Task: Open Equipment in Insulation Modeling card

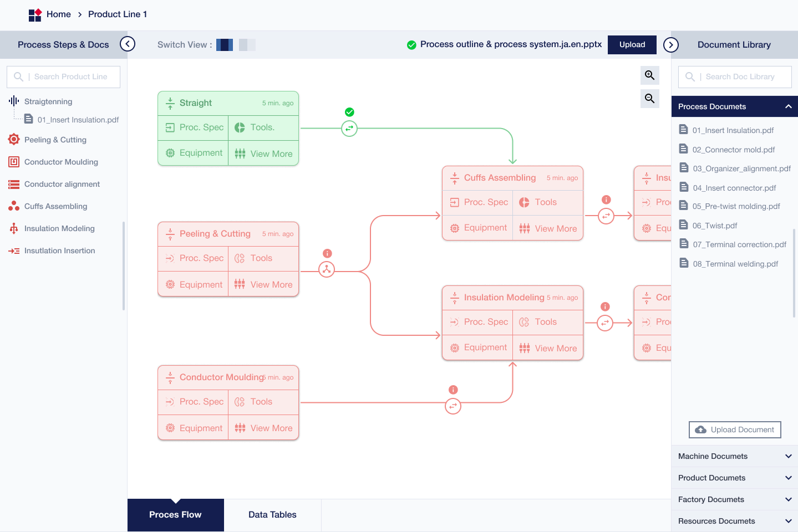Action: click(477, 347)
